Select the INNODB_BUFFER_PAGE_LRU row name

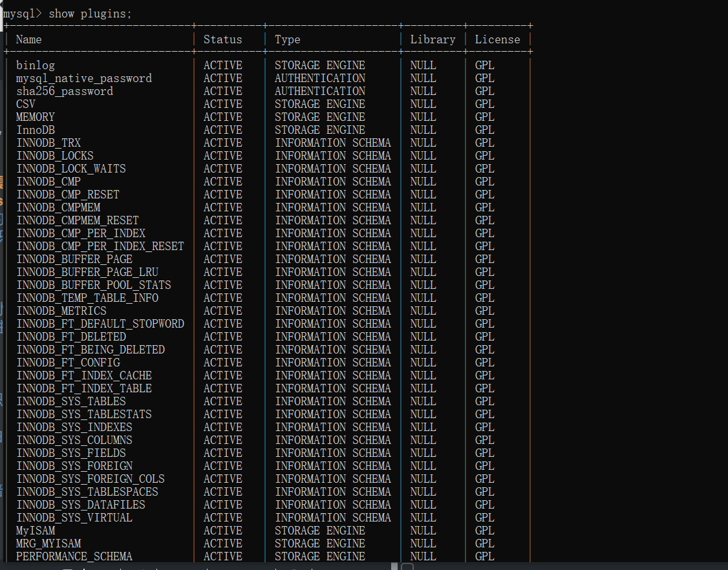(87, 273)
